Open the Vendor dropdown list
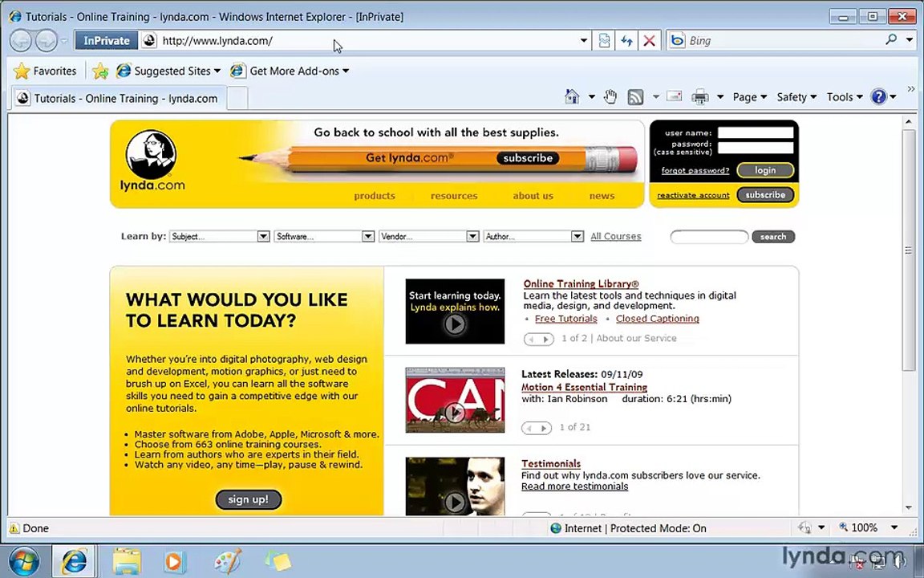 coord(428,237)
